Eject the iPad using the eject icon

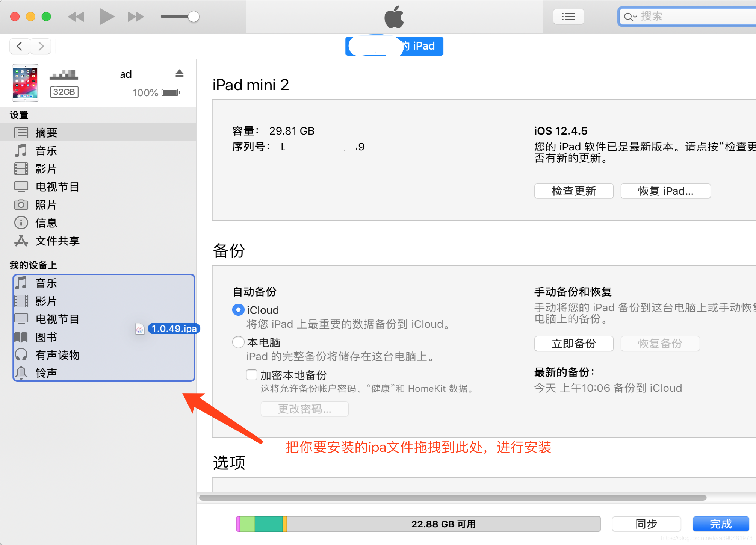(180, 73)
